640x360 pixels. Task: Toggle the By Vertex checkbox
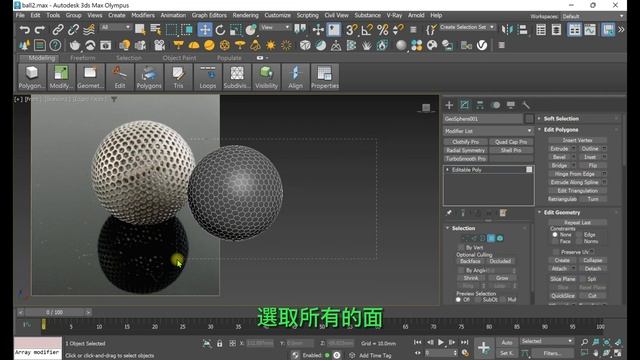pyautogui.click(x=461, y=247)
